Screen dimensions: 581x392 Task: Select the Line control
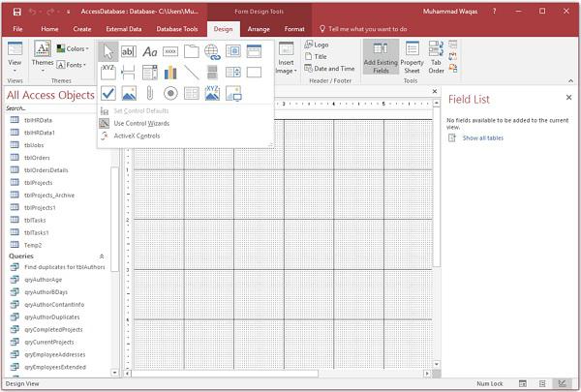[x=192, y=73]
